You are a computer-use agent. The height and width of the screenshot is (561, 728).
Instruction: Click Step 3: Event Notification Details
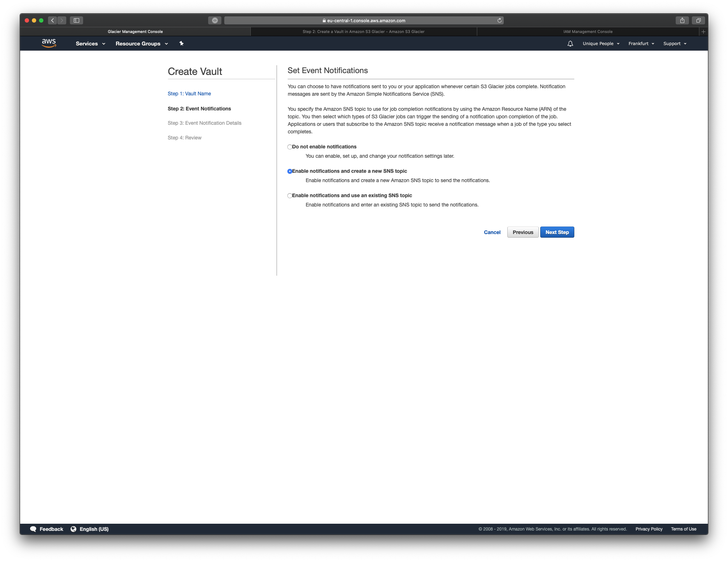(x=205, y=123)
